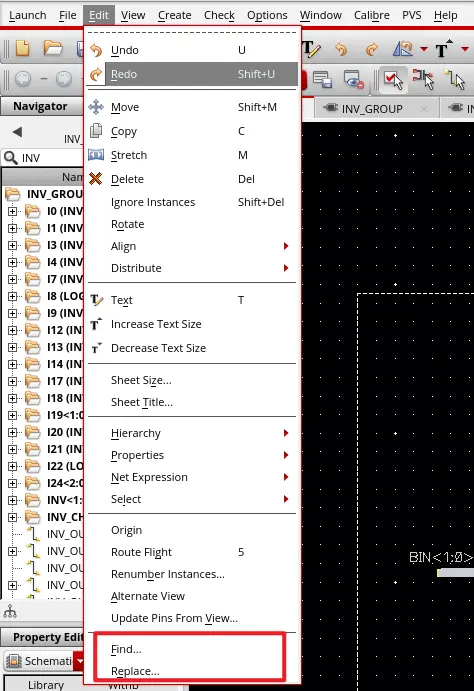The height and width of the screenshot is (691, 474).
Task: Click the forward navigation circle icon
Action: (x=64, y=79)
